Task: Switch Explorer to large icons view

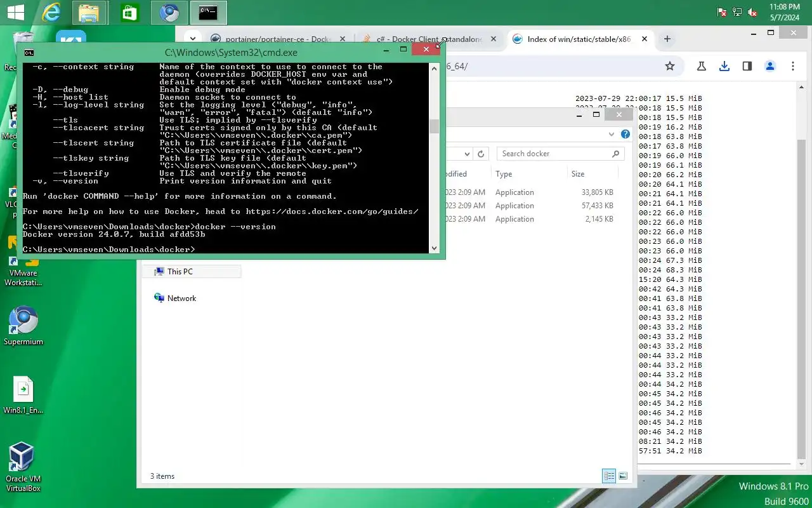Action: pyautogui.click(x=623, y=476)
